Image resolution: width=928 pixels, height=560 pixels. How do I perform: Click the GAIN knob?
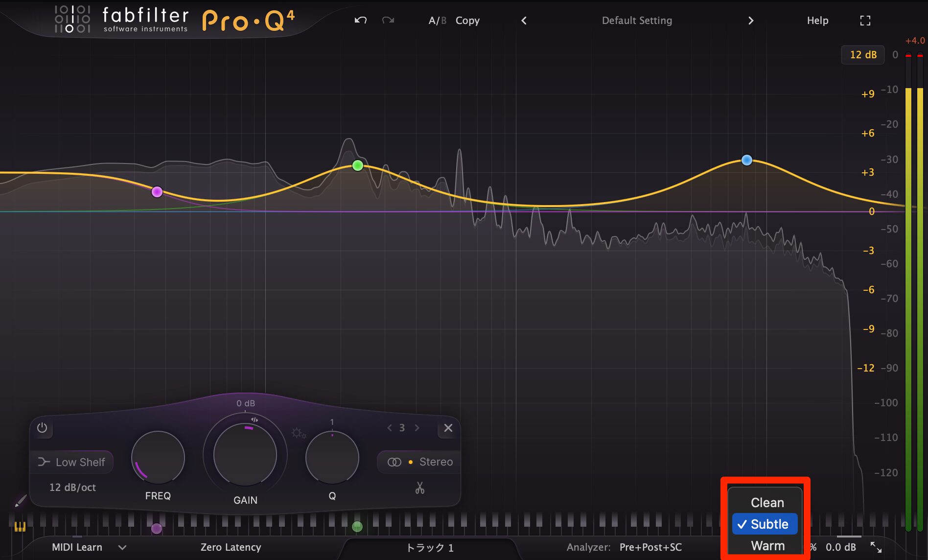(245, 454)
